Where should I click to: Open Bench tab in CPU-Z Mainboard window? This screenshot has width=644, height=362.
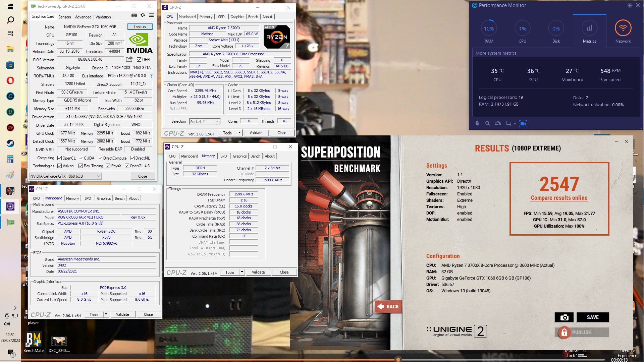tap(119, 198)
